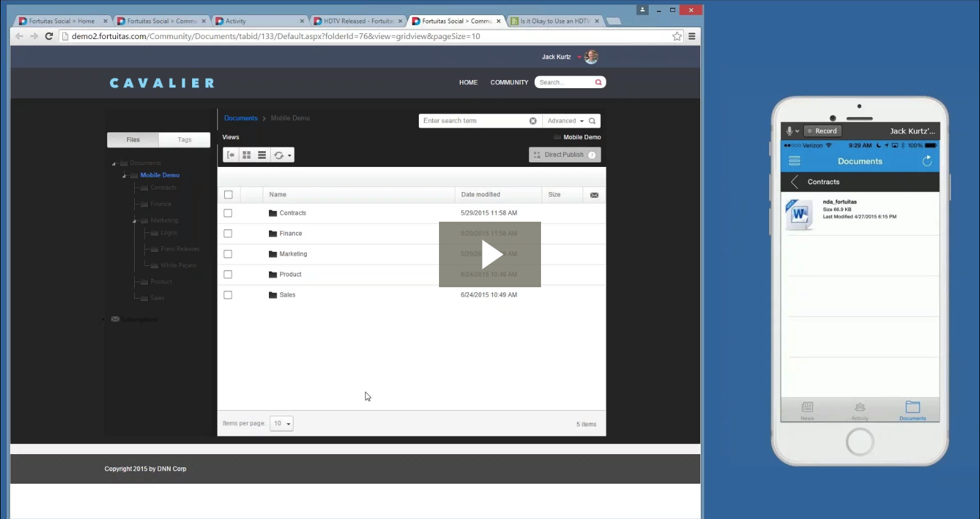
Task: Open Activity tab in phone app
Action: pos(860,411)
